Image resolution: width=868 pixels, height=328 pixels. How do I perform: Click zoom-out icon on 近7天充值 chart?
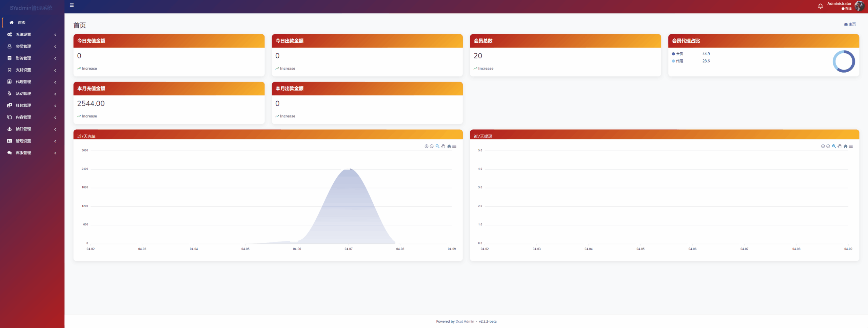tap(432, 146)
